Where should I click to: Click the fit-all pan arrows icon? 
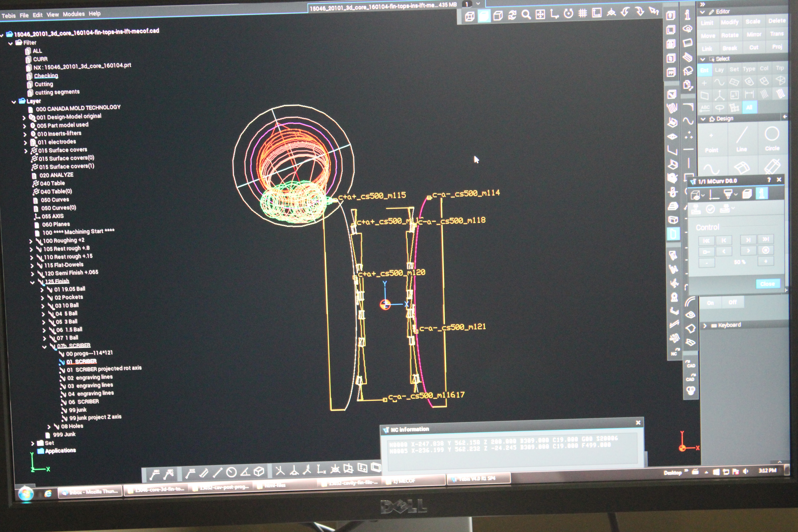(x=540, y=14)
